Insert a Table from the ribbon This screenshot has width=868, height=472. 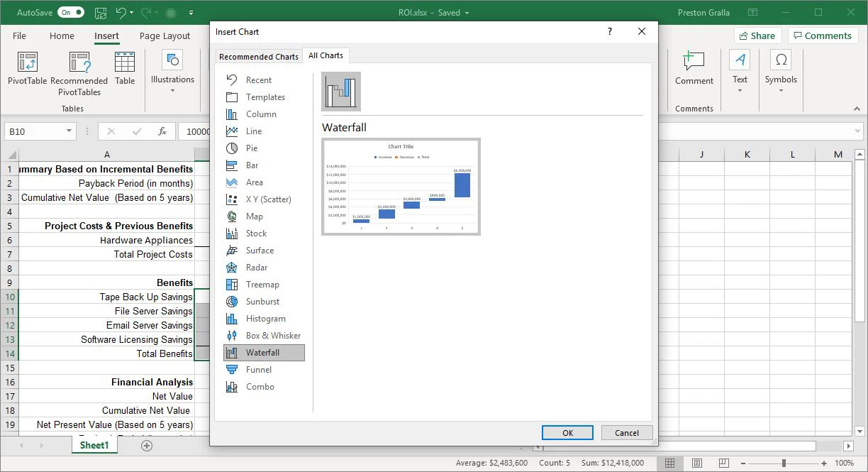pos(125,68)
